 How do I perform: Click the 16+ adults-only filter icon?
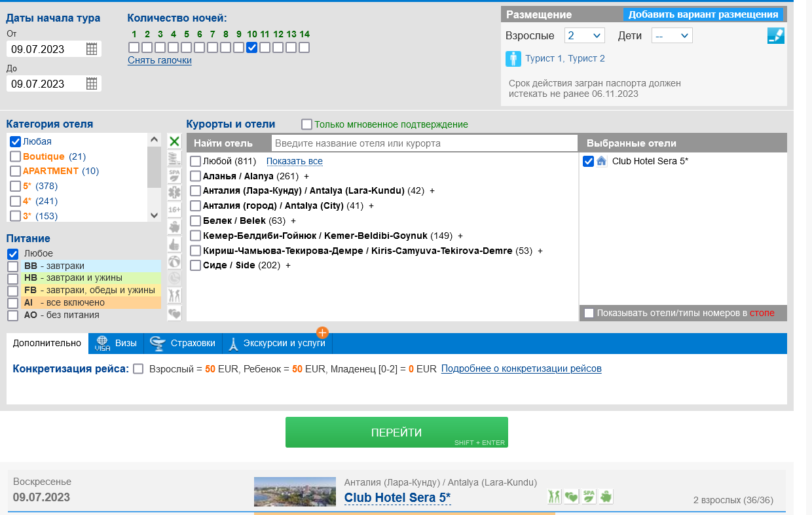pos(174,209)
